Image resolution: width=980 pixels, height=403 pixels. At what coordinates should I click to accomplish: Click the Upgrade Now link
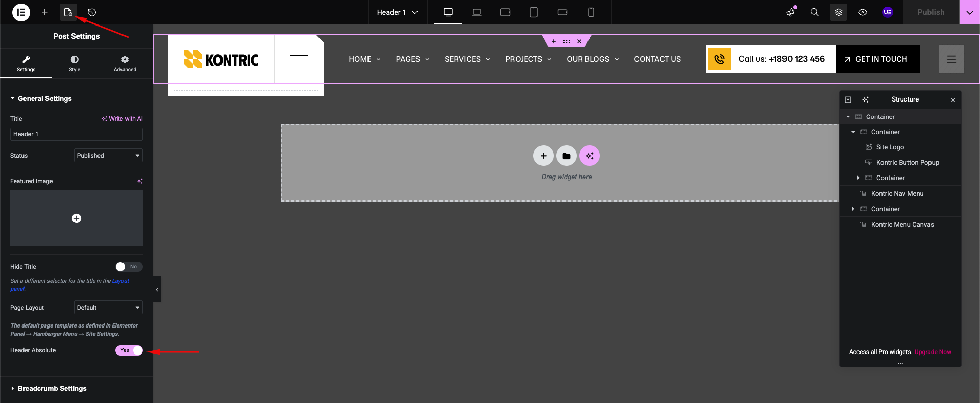933,352
